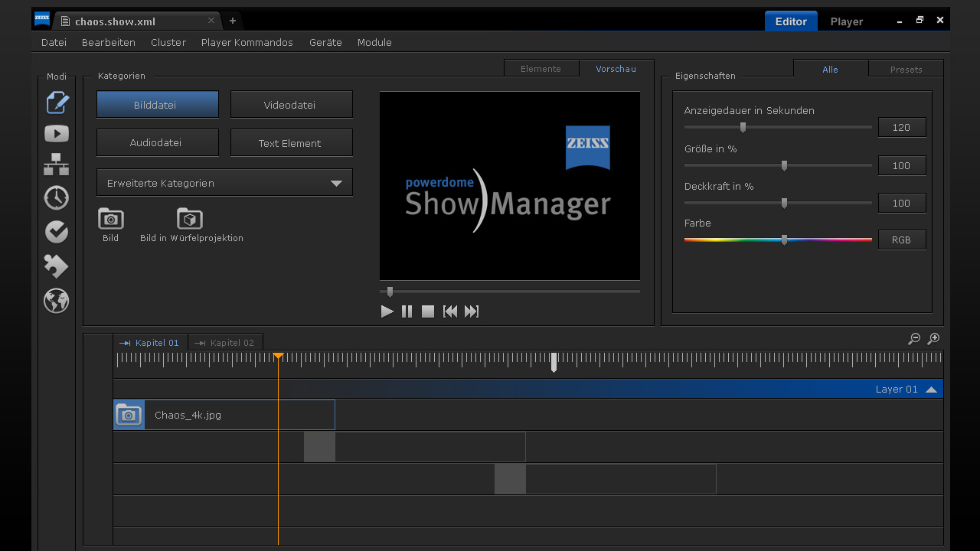Viewport: 980px width, 551px height.
Task: Click the Bild camera folder icon
Action: 111,219
